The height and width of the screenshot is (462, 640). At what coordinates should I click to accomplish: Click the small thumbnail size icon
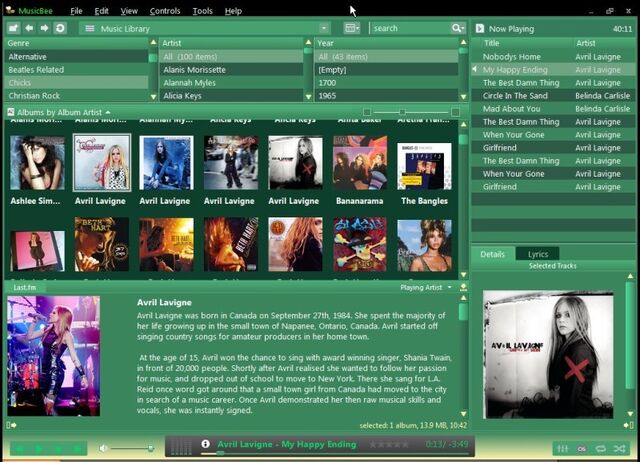367,112
